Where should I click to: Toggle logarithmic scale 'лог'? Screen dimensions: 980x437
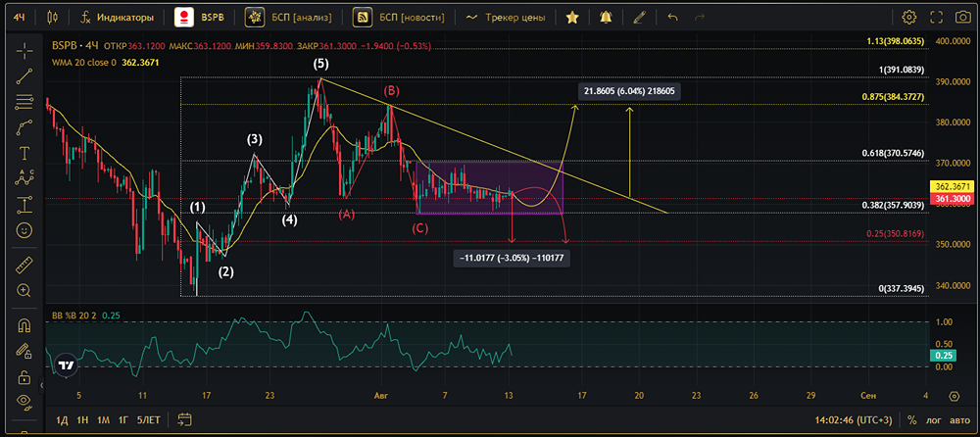click(934, 420)
